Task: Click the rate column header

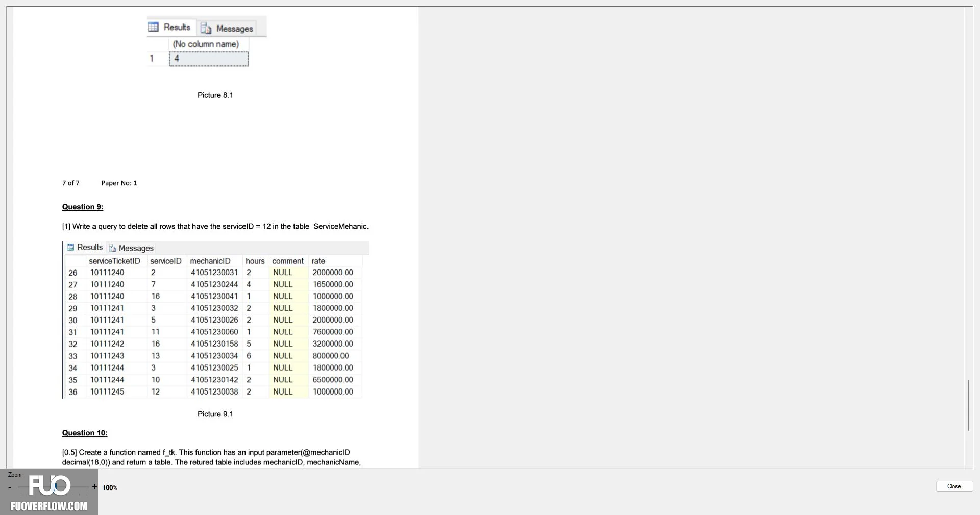Action: pos(318,261)
